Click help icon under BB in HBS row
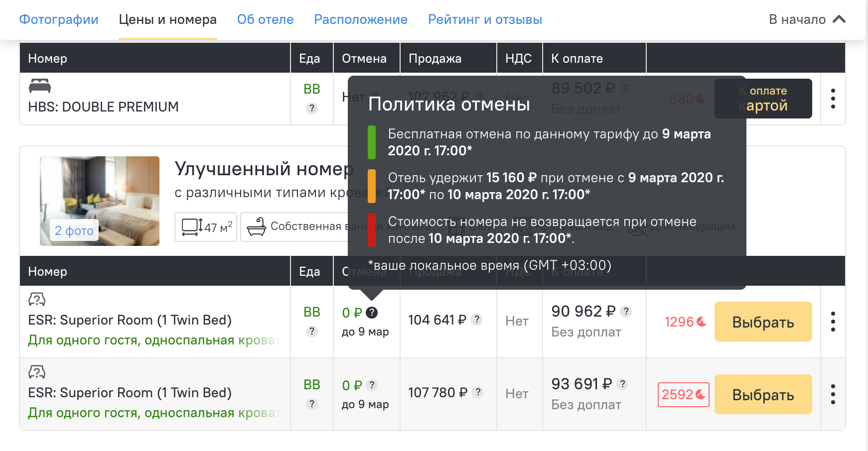 tap(312, 109)
